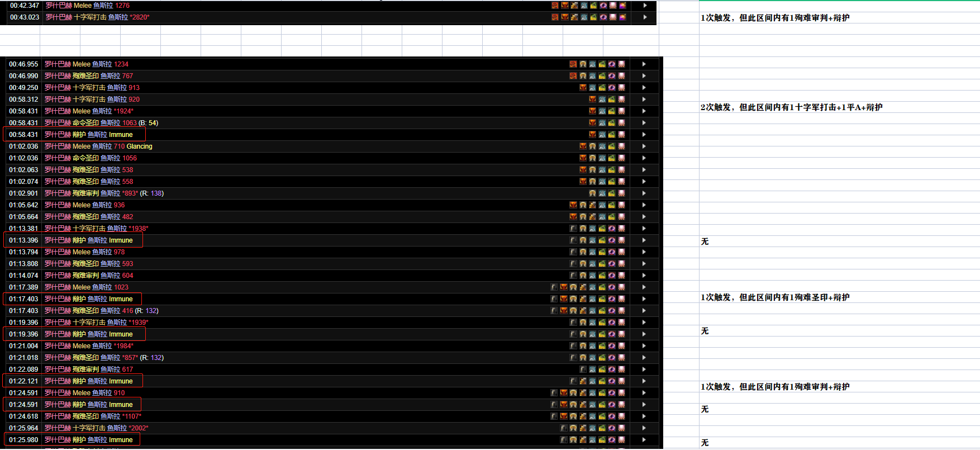The height and width of the screenshot is (450, 980).
Task: Click gray stone buff icon in 01:25.980 row
Action: click(564, 440)
